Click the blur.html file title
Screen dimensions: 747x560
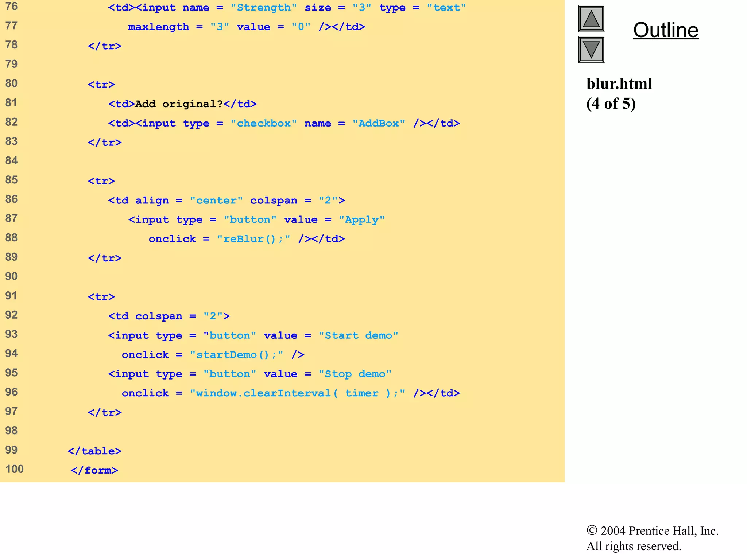click(x=619, y=84)
